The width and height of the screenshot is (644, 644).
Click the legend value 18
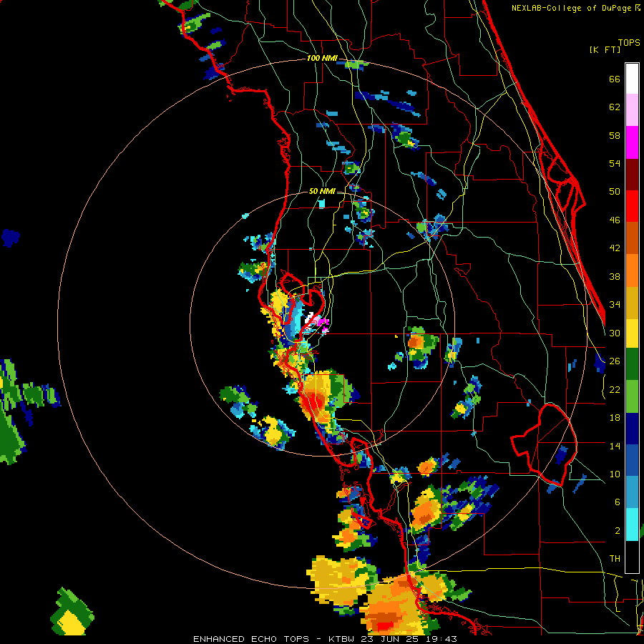point(615,418)
